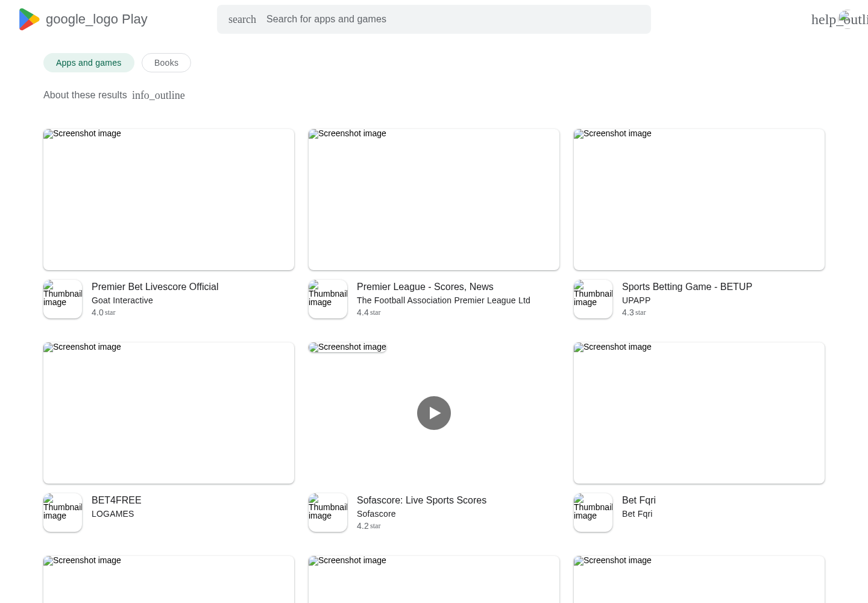Image resolution: width=868 pixels, height=603 pixels.
Task: Play the Sofascore video preview
Action: tap(434, 413)
